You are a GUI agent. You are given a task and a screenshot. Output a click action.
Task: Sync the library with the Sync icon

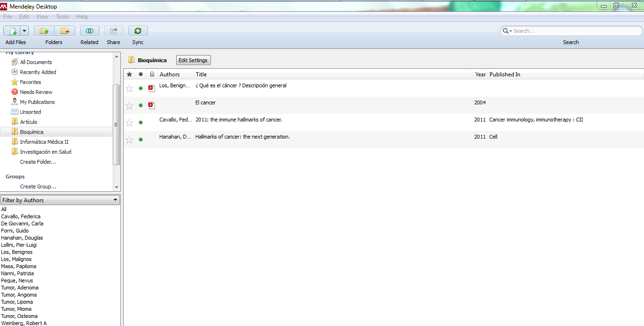[x=138, y=31]
